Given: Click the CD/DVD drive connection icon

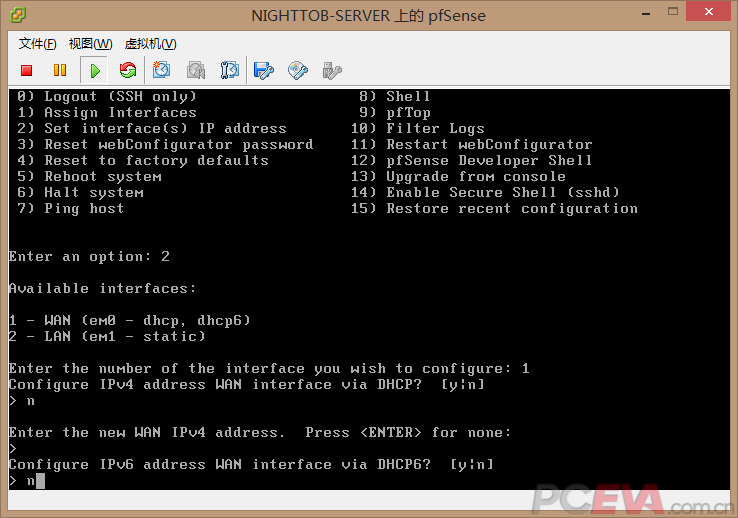Looking at the screenshot, I should pyautogui.click(x=298, y=70).
